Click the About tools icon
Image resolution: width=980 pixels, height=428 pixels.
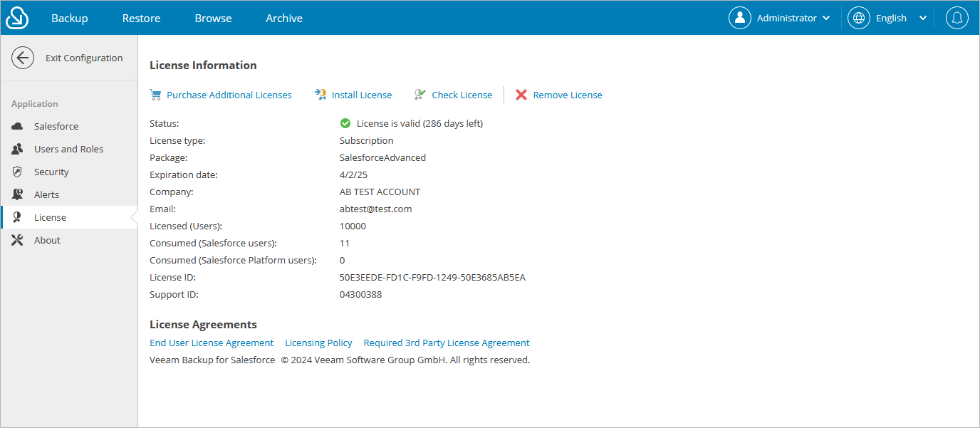[18, 240]
